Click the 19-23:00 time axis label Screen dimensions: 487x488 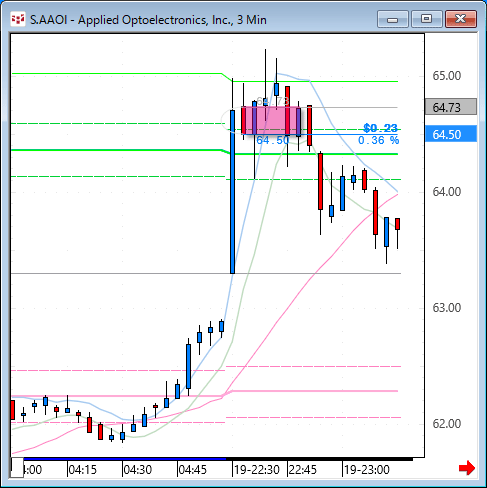367,470
